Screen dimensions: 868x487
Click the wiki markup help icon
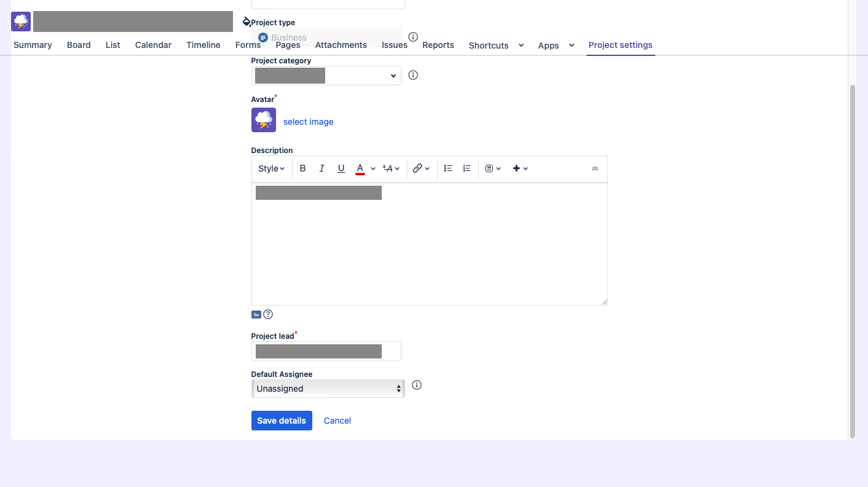[268, 314]
